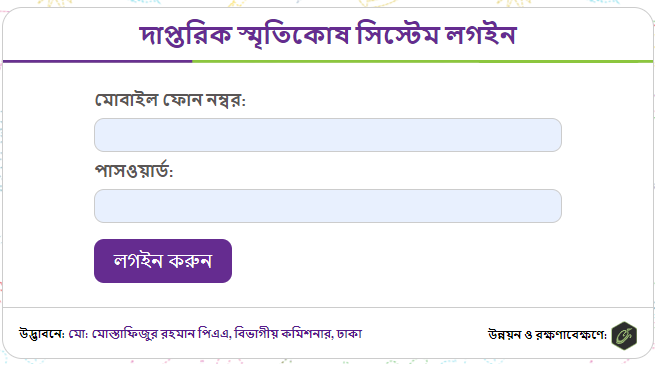This screenshot has height=366, width=672.
Task: Click the purple segment of header underline
Action: [x=97, y=62]
